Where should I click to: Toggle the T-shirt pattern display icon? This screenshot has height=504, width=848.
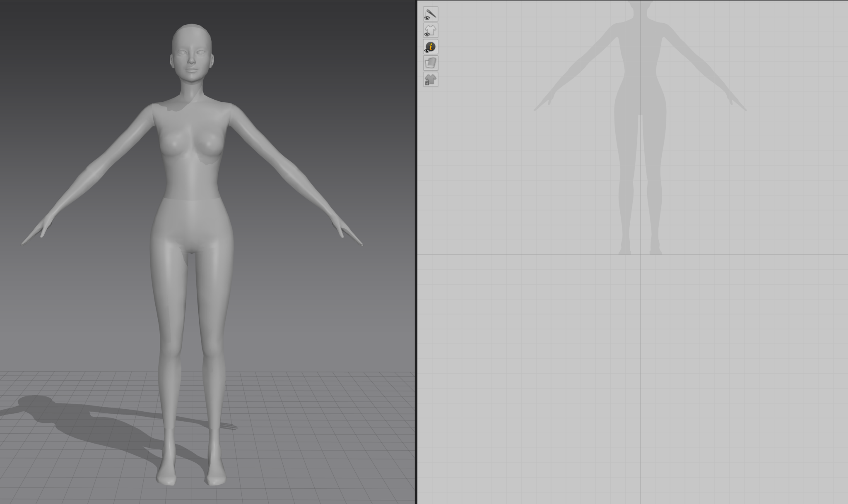(x=430, y=31)
